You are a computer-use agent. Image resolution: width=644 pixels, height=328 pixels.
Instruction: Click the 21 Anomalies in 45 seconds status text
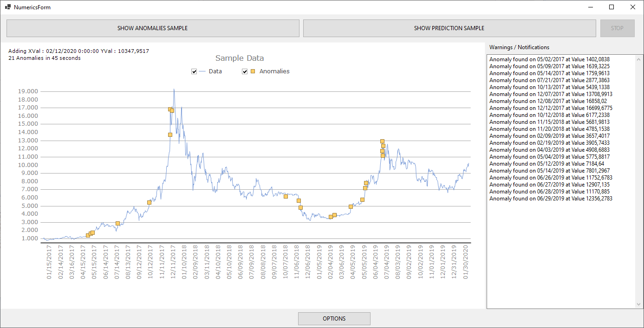click(45, 58)
